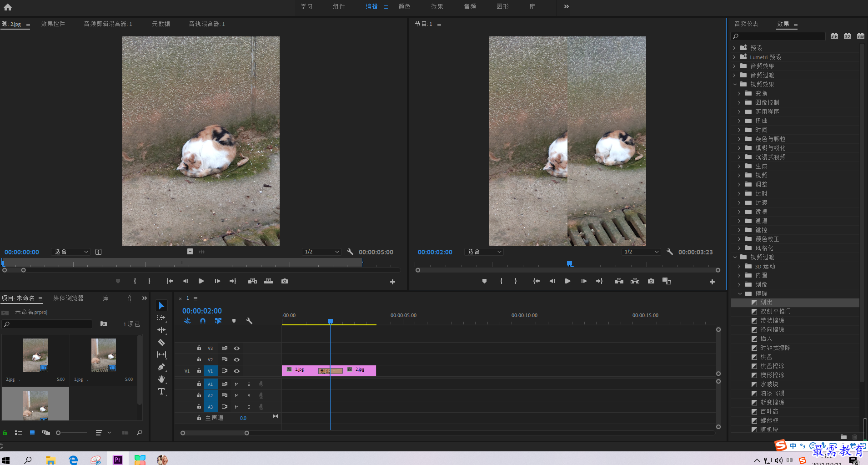
Task: Show more workspaces overflow arrows
Action: (x=567, y=6)
